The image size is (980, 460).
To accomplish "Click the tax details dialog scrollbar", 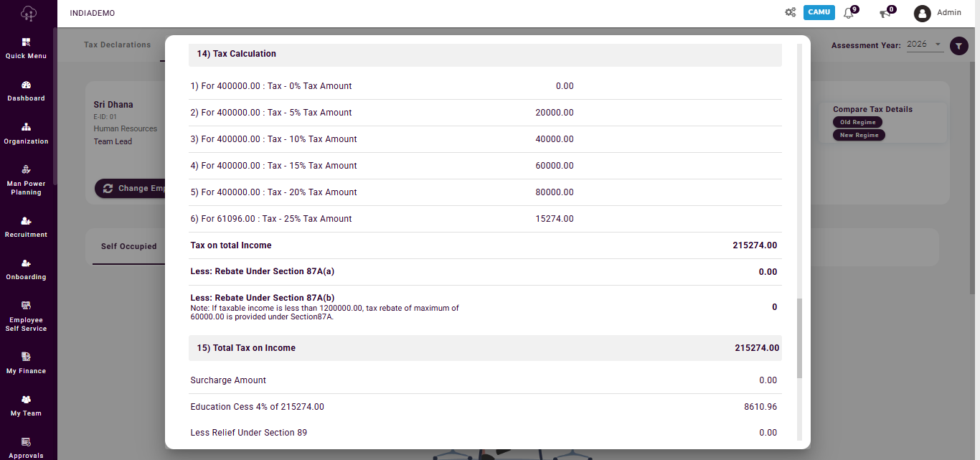I will coord(799,337).
